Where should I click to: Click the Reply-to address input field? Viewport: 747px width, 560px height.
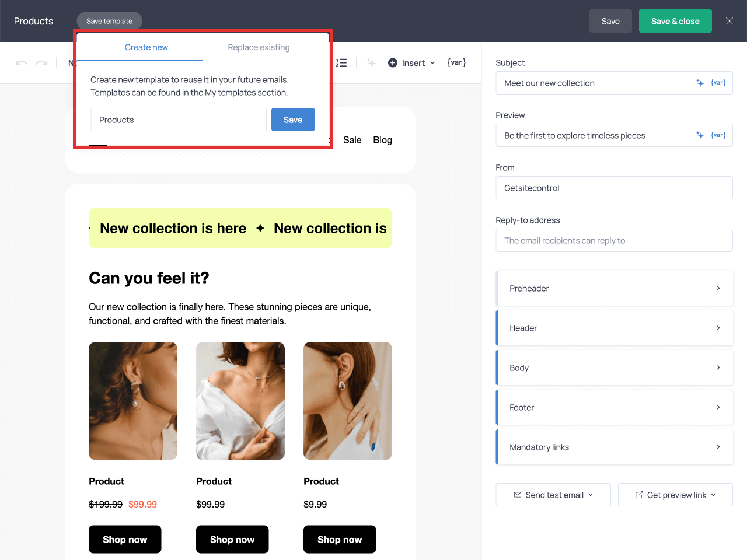pos(614,240)
